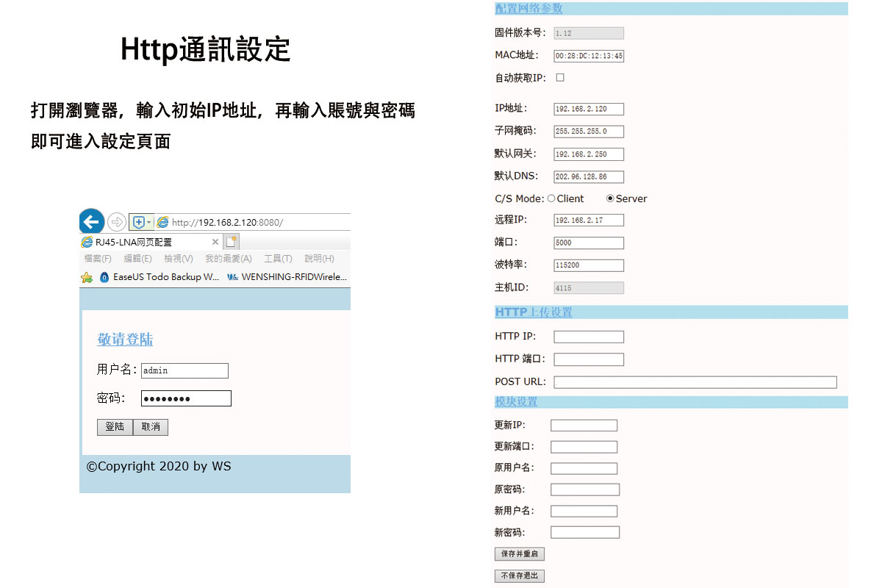
Task: Click the browser Forward arrow button
Action: coord(117,222)
